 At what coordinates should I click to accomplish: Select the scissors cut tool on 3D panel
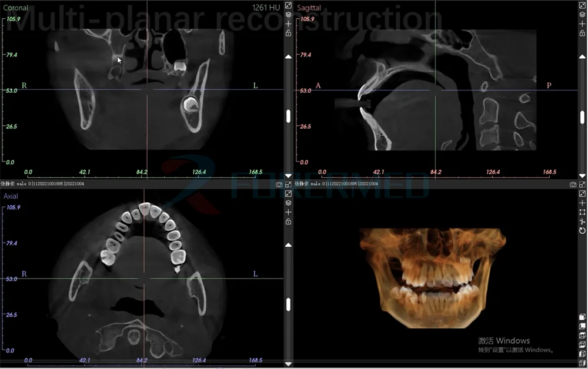coord(582,221)
